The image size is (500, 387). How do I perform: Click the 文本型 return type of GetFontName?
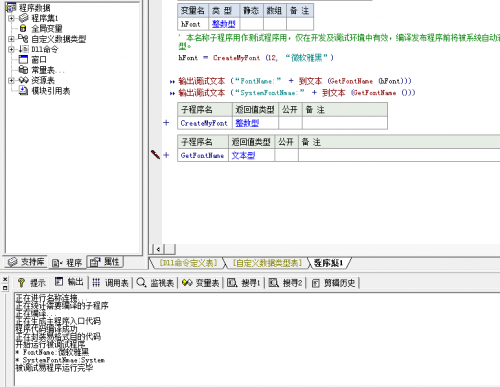243,155
